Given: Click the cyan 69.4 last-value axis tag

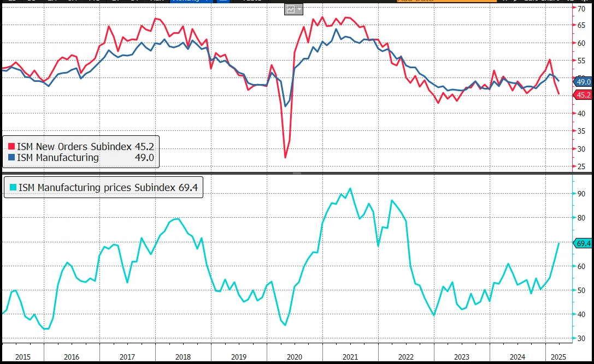Looking at the screenshot, I should click(583, 243).
